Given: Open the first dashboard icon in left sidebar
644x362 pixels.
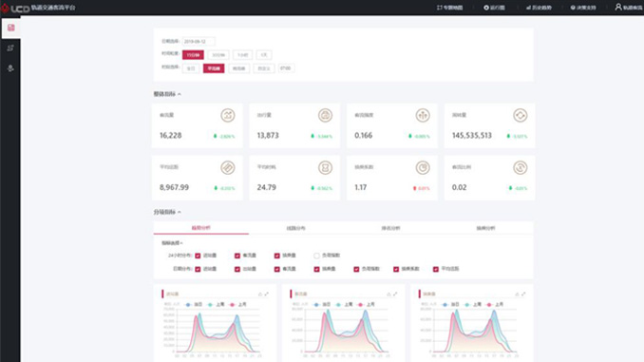Looking at the screenshot, I should 10,28.
